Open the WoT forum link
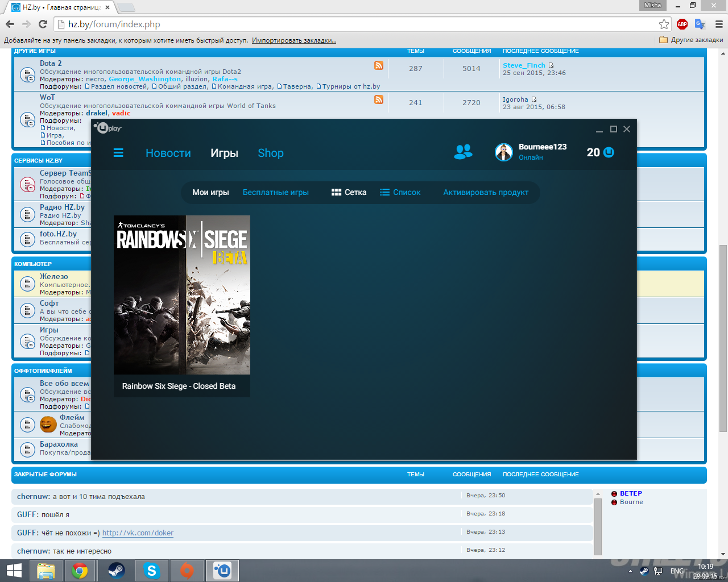 coord(47,97)
